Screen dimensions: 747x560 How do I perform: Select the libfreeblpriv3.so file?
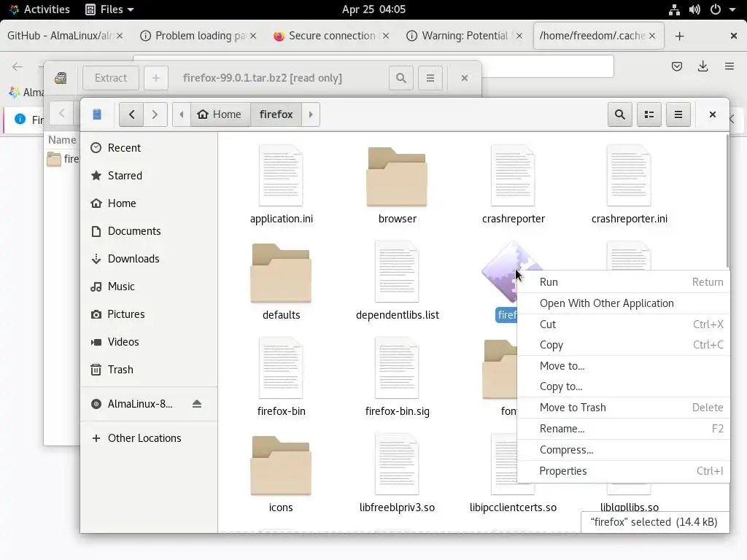(397, 473)
